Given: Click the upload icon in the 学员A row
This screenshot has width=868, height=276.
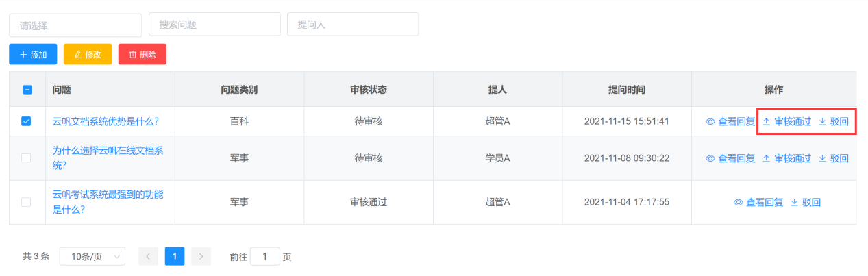Looking at the screenshot, I should click(767, 158).
